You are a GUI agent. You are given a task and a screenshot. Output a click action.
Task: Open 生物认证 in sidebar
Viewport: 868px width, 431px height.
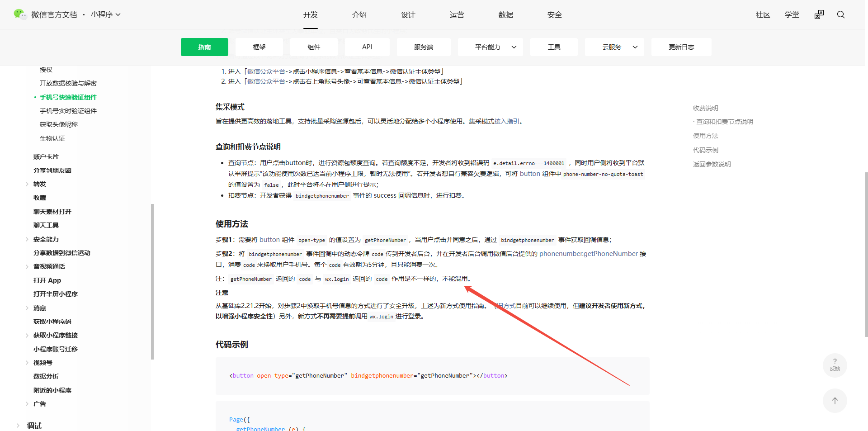(52, 138)
